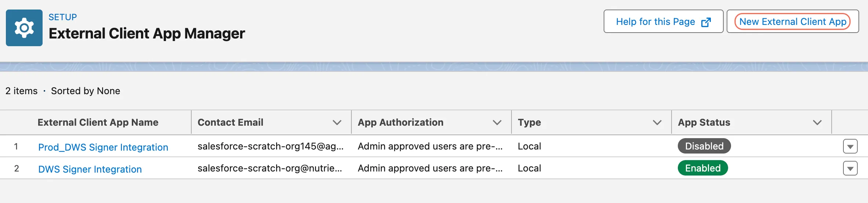Click row number 1

click(x=16, y=147)
